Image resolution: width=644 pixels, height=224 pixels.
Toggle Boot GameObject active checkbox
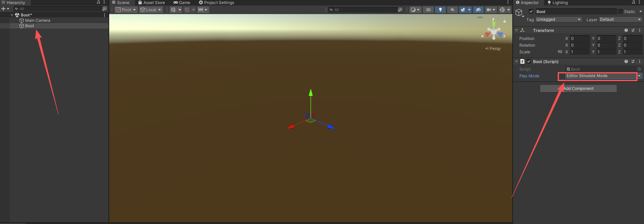pos(531,11)
